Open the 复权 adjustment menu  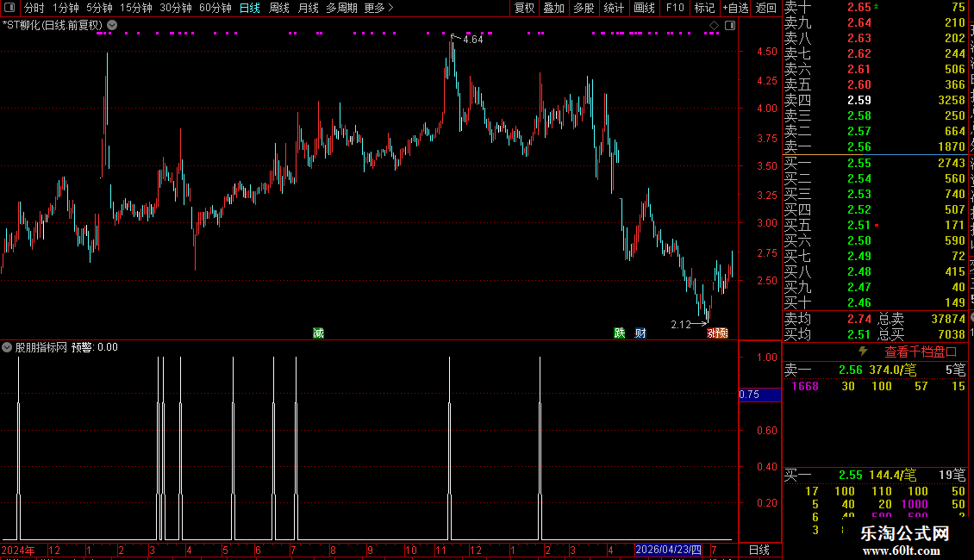pos(524,8)
